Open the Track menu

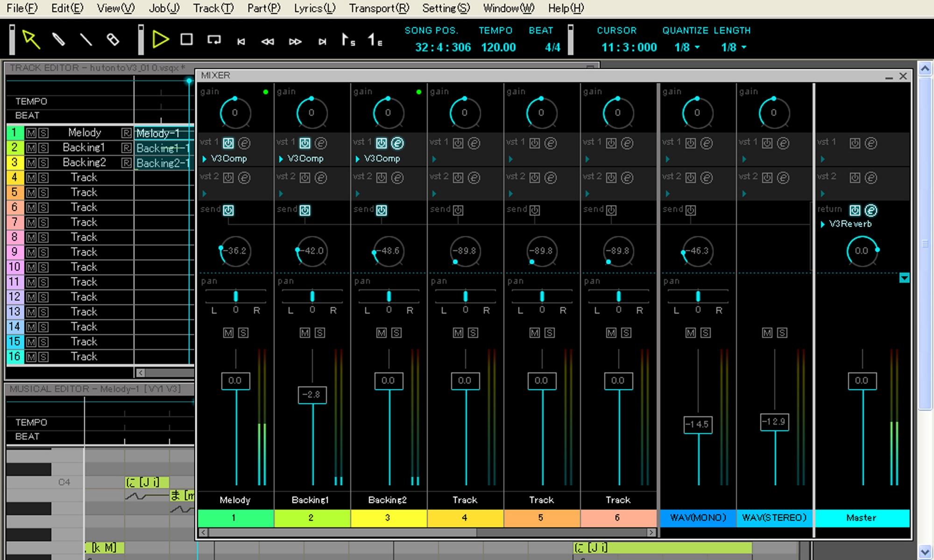pos(213,8)
